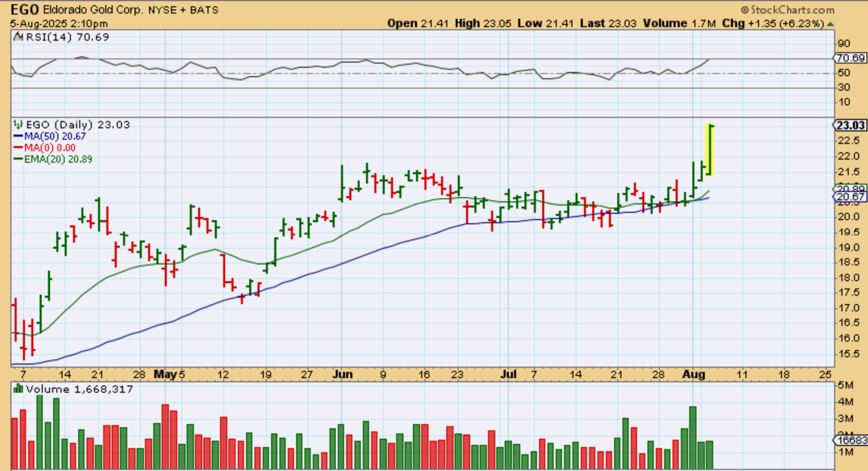Click the Volume 1.7M header value
868x471 pixels.
point(679,23)
